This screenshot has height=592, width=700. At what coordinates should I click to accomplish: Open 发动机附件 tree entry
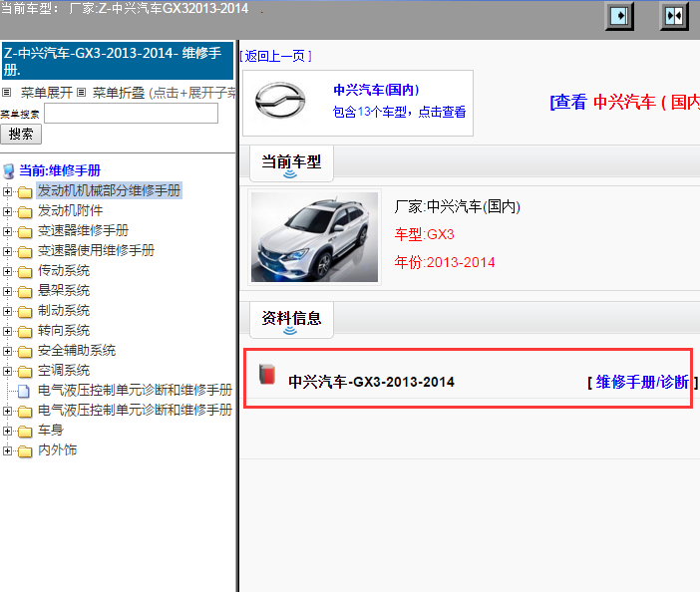click(70, 210)
